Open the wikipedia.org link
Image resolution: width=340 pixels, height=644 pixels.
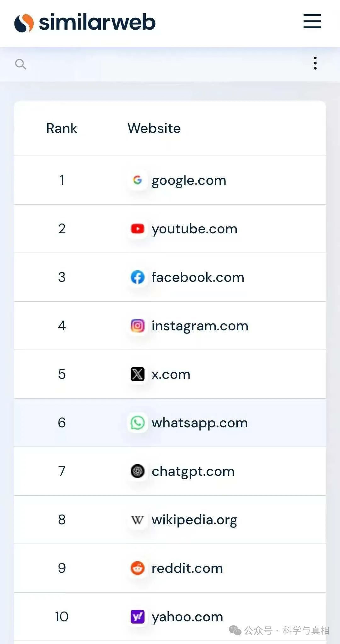coord(194,520)
